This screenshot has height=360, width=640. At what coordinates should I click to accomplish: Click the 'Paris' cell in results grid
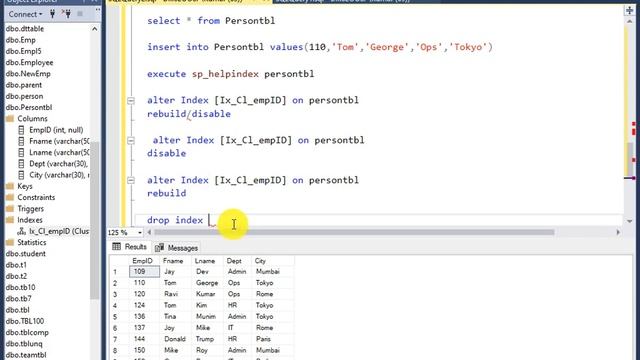pos(273,339)
